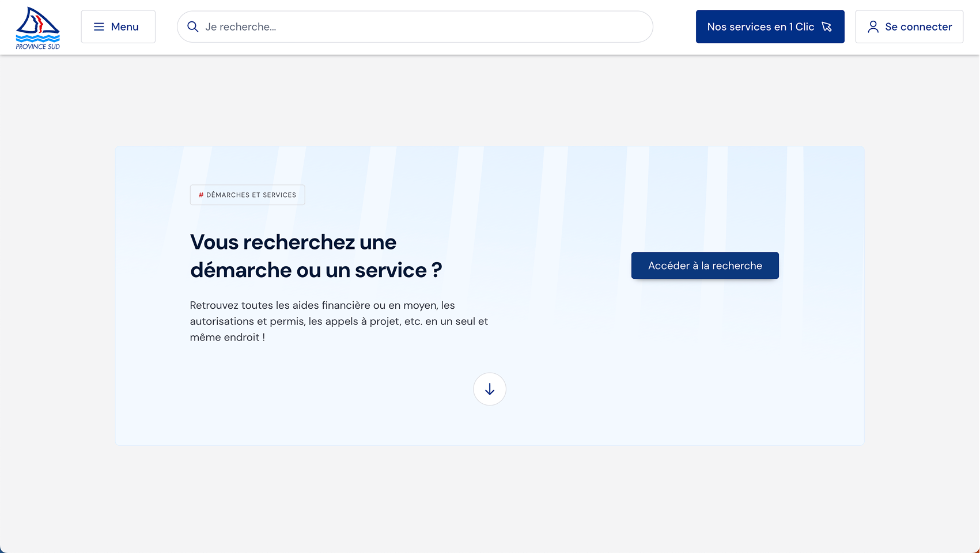Select the 'Se connecter' login text

click(918, 27)
